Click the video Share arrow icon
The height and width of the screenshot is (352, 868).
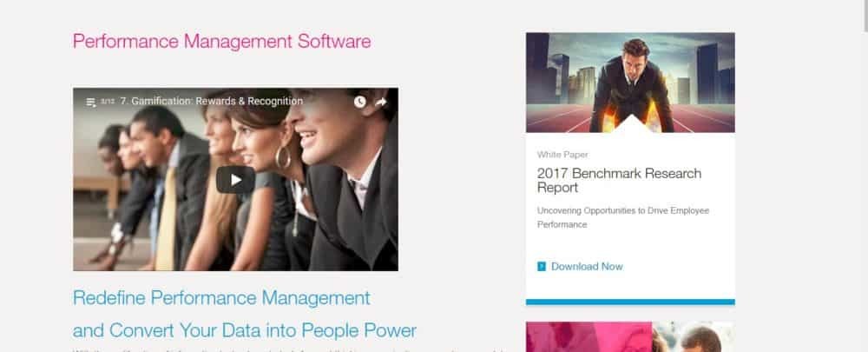pos(381,102)
